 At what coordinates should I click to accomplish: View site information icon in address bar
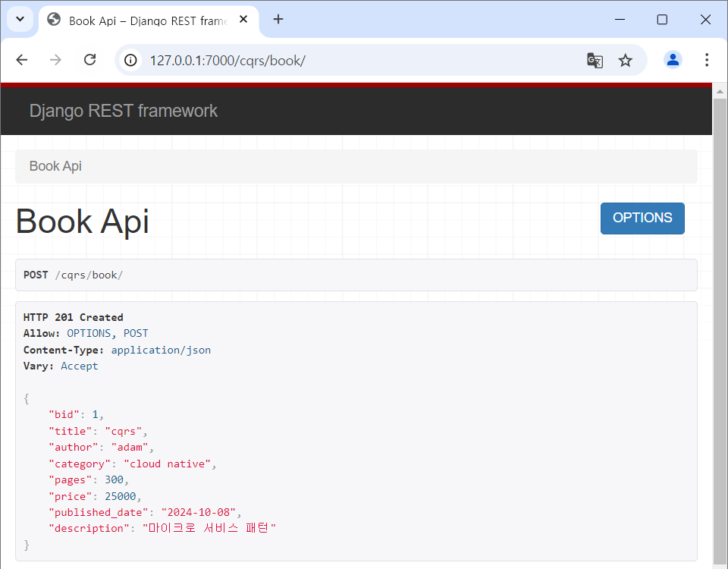[x=131, y=60]
